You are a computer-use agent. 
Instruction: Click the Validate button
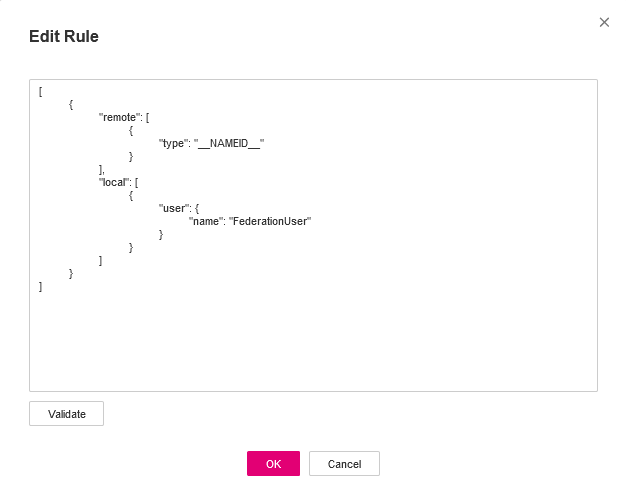click(x=66, y=414)
